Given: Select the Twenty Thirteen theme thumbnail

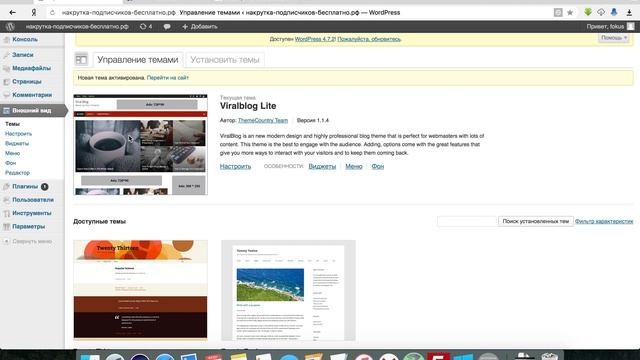Looking at the screenshot, I should click(140, 290).
